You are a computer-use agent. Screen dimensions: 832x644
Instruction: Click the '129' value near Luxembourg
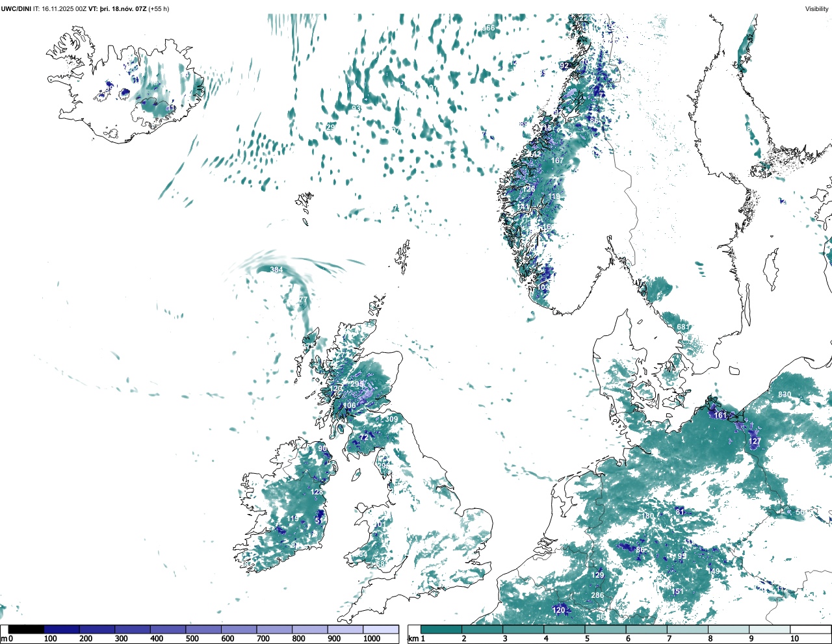coord(598,575)
